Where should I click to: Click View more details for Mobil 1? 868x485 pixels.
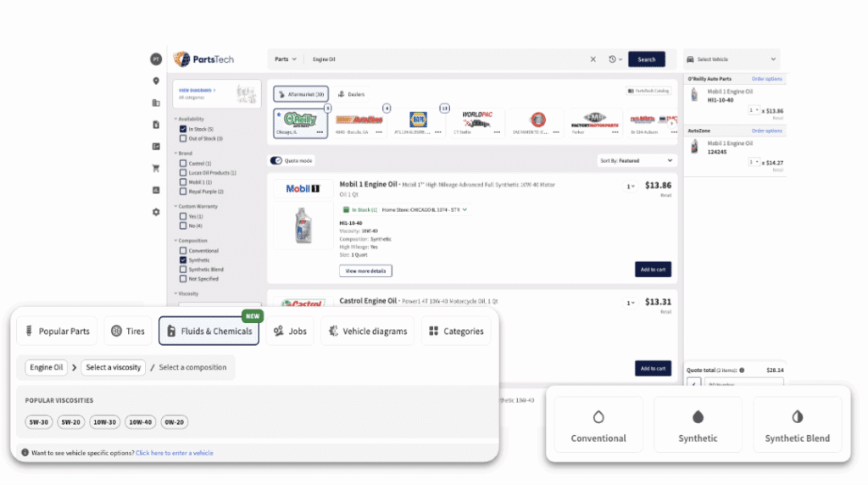tap(365, 270)
